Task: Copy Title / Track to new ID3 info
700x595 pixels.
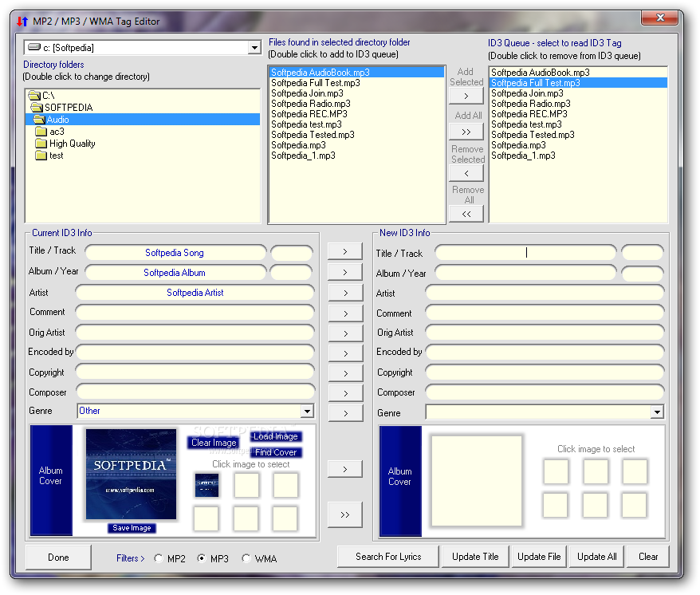Action: pyautogui.click(x=344, y=251)
